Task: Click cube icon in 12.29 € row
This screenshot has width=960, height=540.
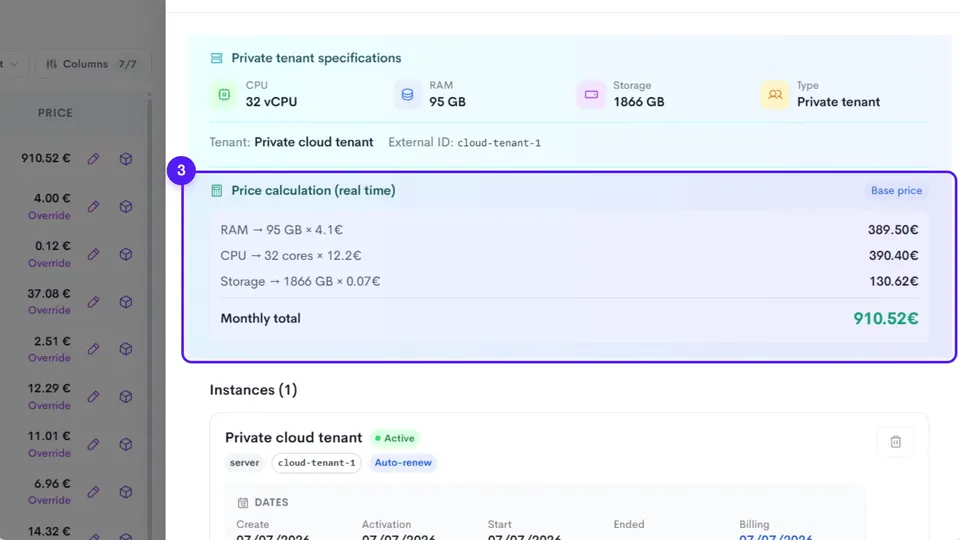Action: pos(126,397)
